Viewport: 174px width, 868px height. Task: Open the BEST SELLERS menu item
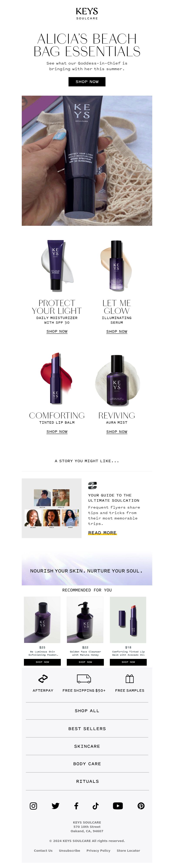pyautogui.click(x=87, y=728)
